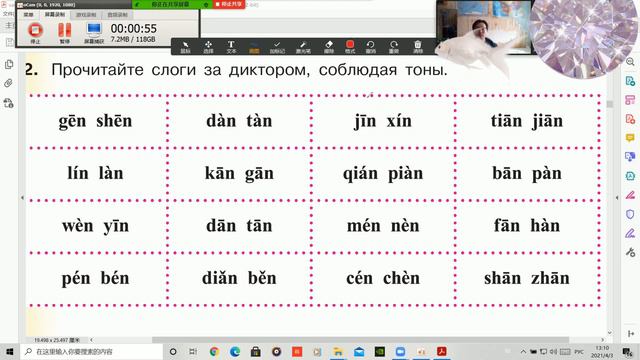The image size is (640, 360).
Task: Launch Microsoft Edge from taskbar
Action: pyautogui.click(x=235, y=351)
